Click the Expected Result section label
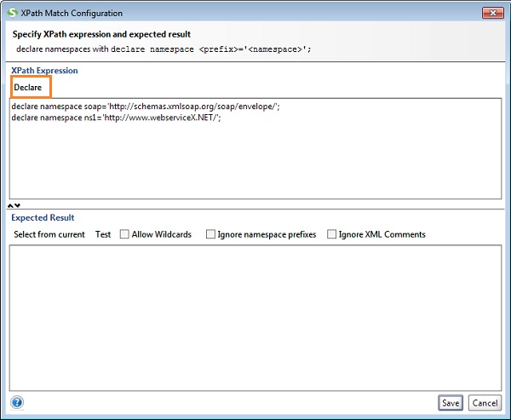Viewport: 511px width, 420px height. [43, 218]
